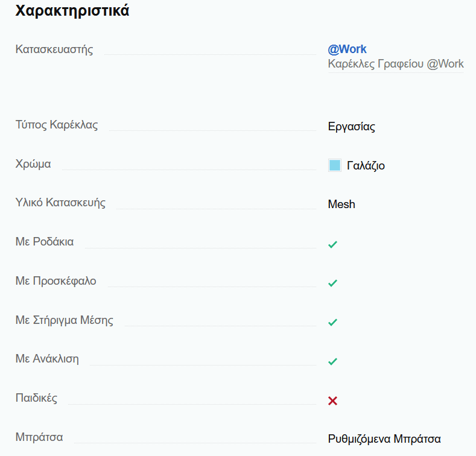
Task: Click the checkmark beside Με Ανάκλιση
Action: [332, 361]
